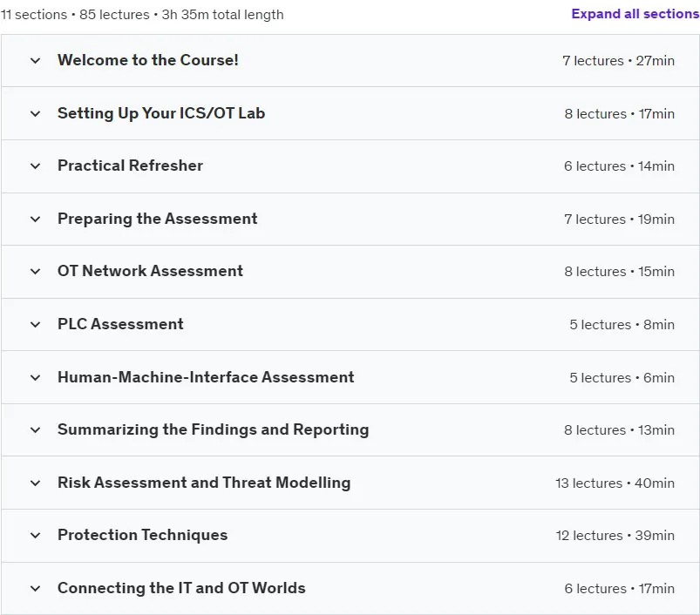700x615 pixels.
Task: Click the chevron by Risk Assessment and Threat Modelling
Action: [x=35, y=483]
